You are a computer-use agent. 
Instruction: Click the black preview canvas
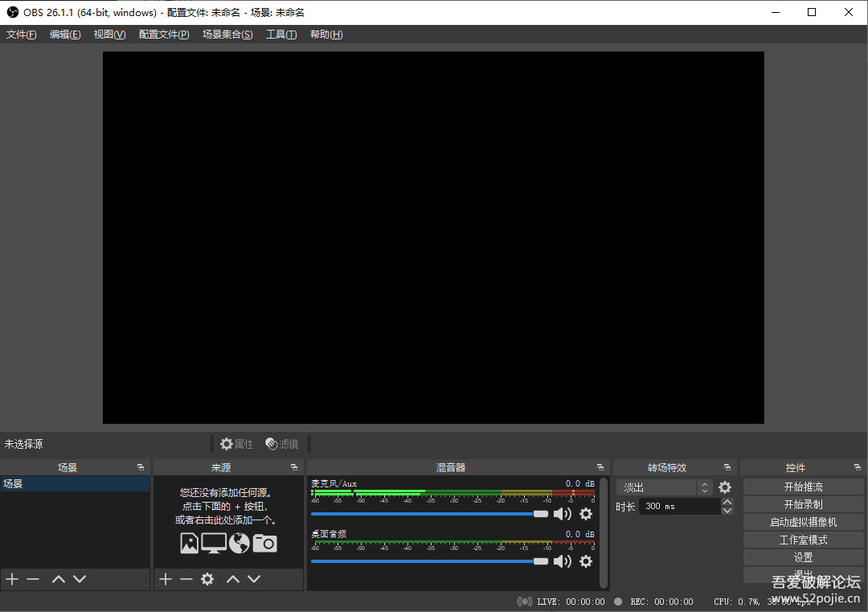click(x=433, y=237)
